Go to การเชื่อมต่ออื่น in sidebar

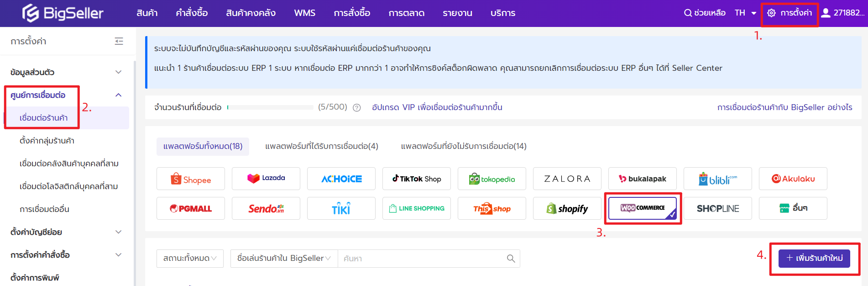44,209
